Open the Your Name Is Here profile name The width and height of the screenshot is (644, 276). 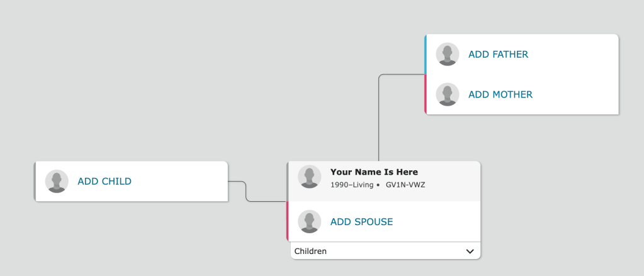(374, 172)
